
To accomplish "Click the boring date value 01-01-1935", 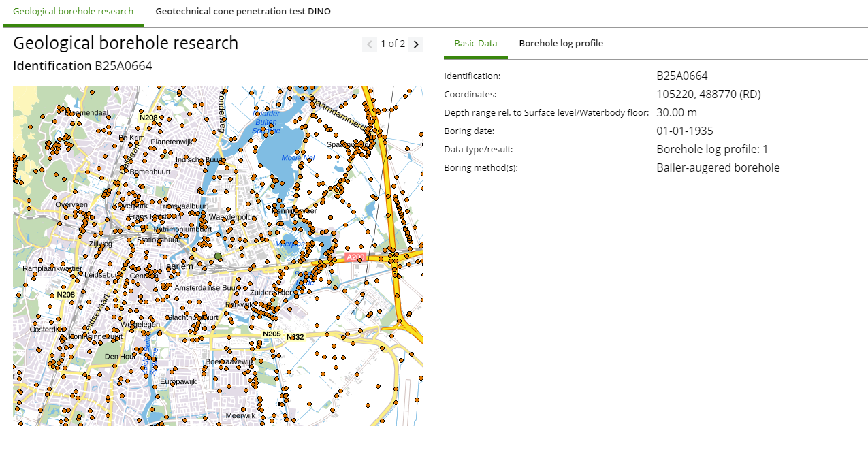I will pyautogui.click(x=684, y=131).
